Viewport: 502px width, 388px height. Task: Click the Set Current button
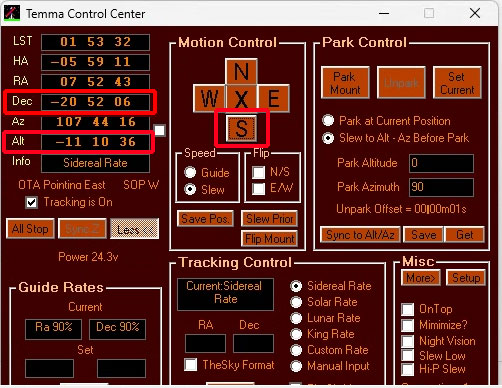pyautogui.click(x=457, y=83)
